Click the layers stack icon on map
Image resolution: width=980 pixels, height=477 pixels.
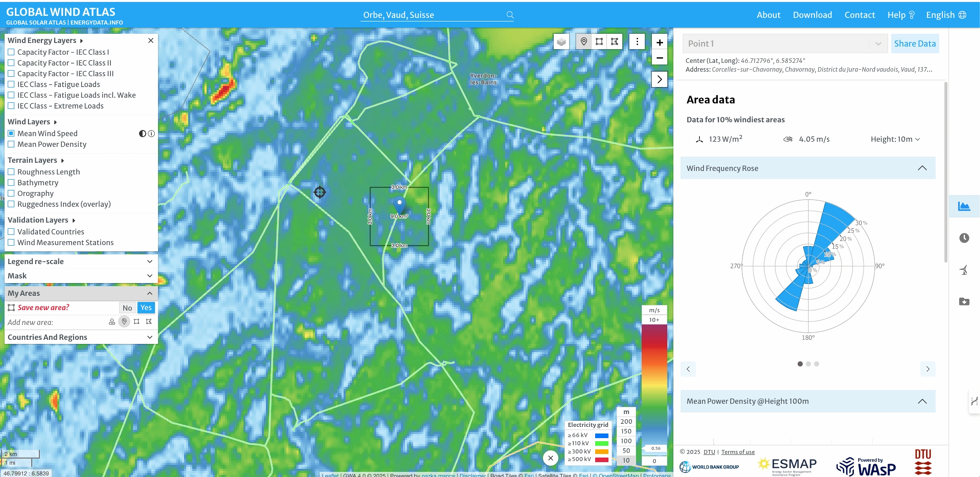(x=561, y=42)
